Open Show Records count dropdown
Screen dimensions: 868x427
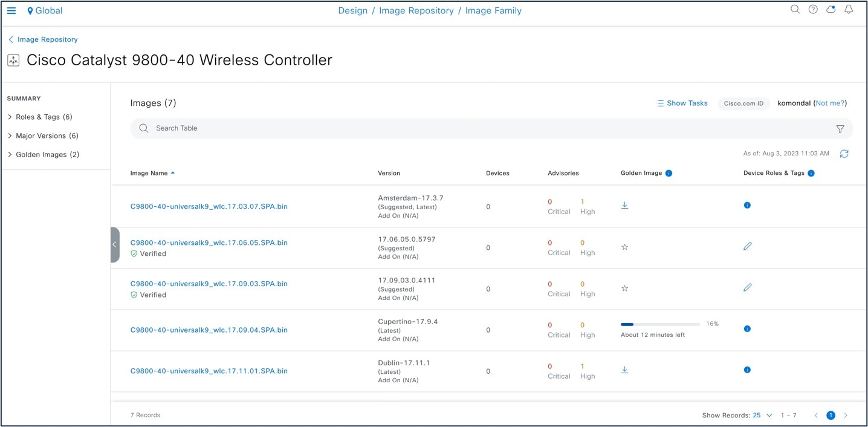(763, 416)
